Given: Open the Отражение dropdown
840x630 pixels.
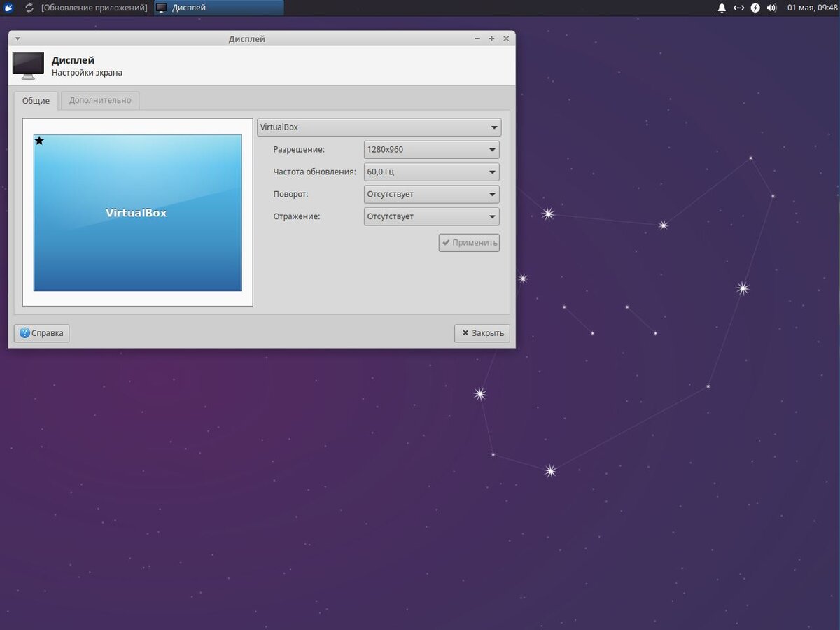Looking at the screenshot, I should click(x=431, y=216).
